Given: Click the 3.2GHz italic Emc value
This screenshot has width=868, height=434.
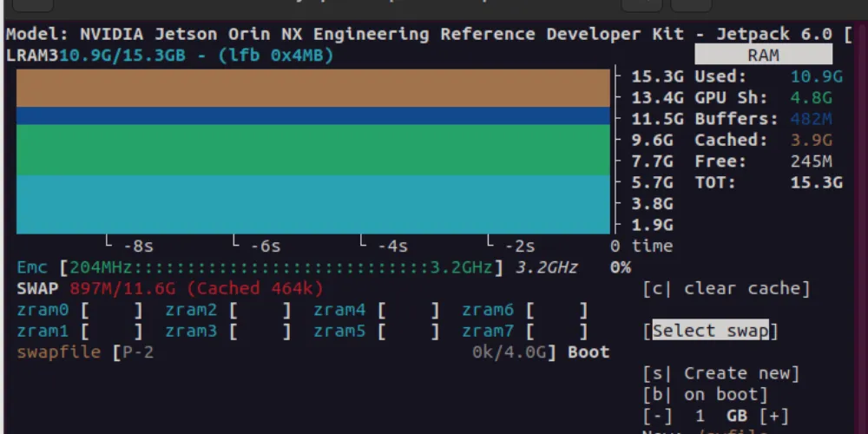Looking at the screenshot, I should pyautogui.click(x=546, y=268).
